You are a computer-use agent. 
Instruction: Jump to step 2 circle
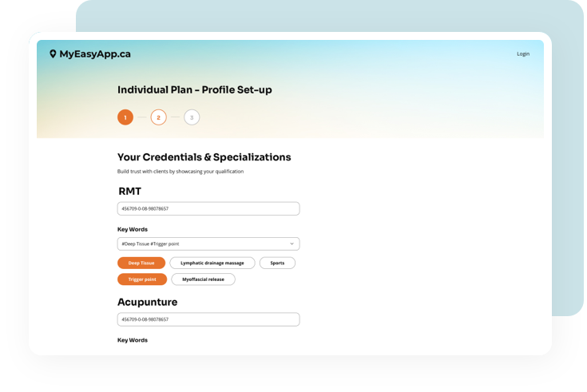[x=158, y=117]
